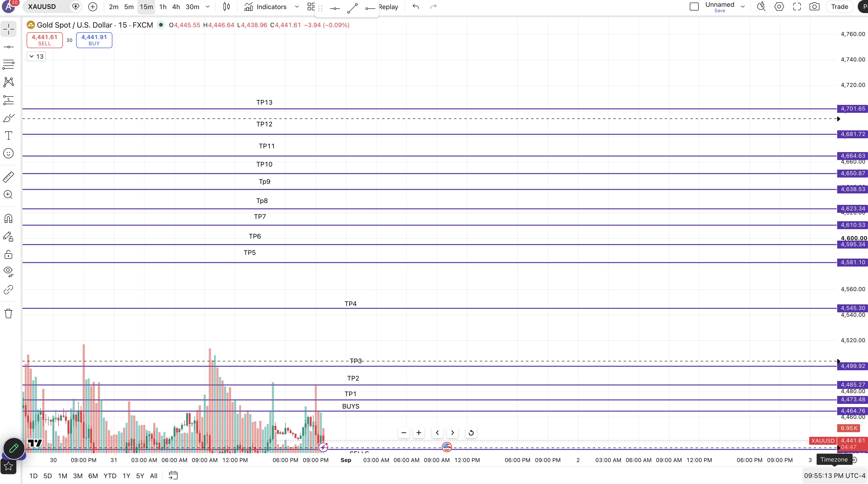Open the Unnamed layout dropdown arrow
868x484 pixels.
coord(743,7)
